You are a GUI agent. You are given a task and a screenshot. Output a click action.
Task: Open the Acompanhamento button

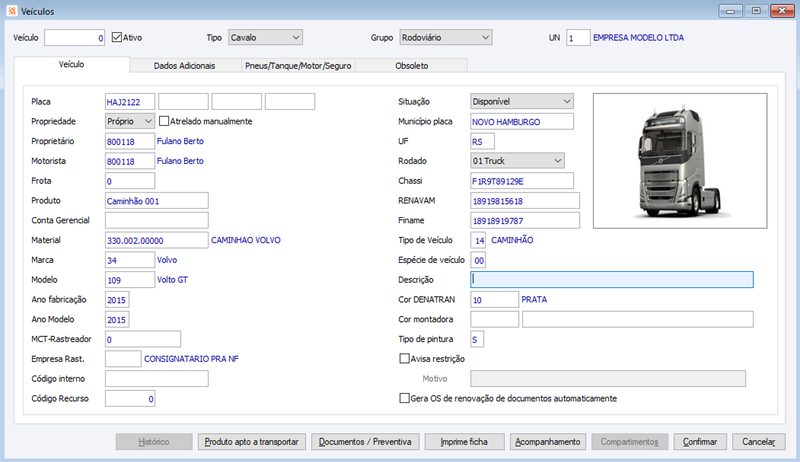tap(547, 442)
